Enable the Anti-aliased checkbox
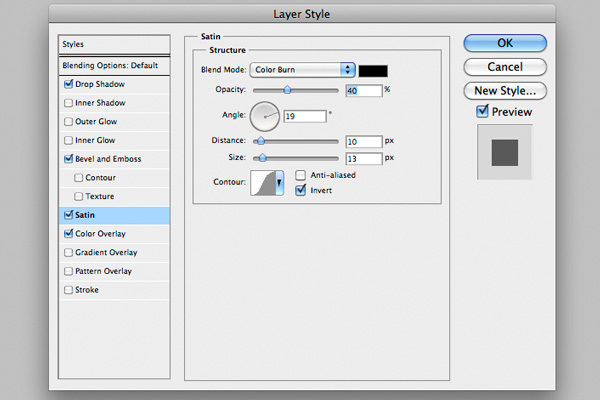This screenshot has height=400, width=600. (x=301, y=175)
